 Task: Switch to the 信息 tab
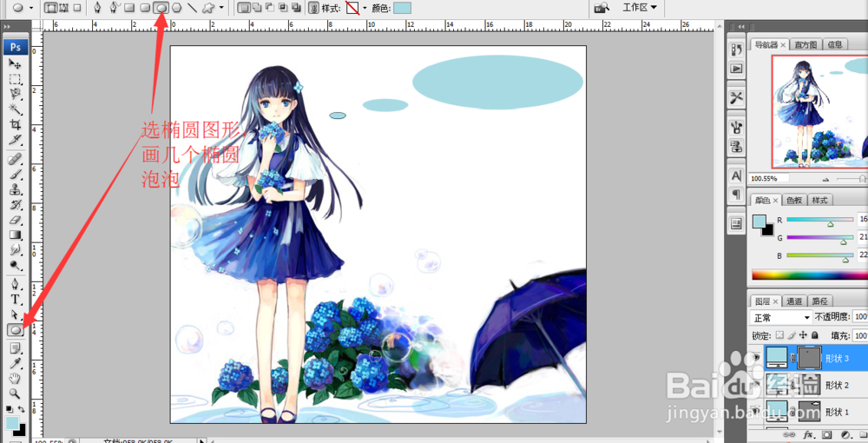pyautogui.click(x=835, y=45)
